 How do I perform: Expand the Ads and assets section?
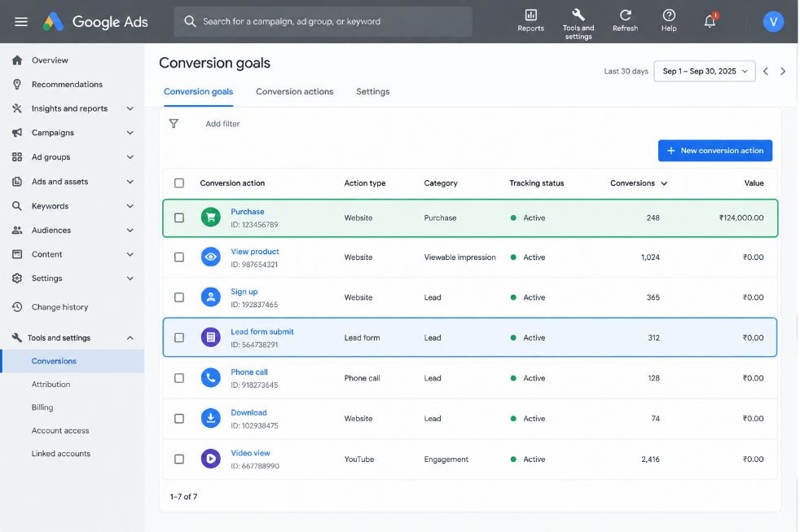[x=130, y=182]
